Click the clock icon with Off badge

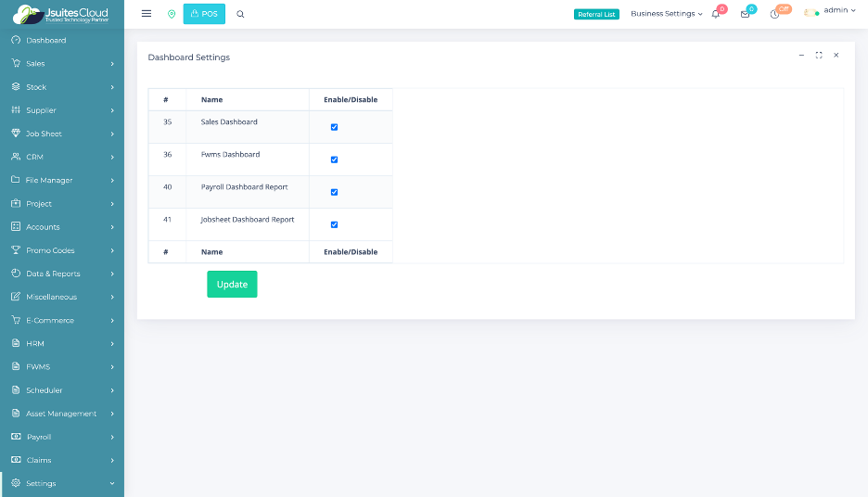click(775, 14)
